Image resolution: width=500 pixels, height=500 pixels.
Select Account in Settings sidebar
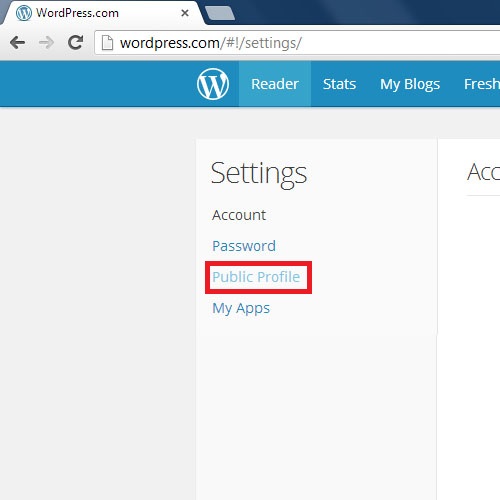pos(239,215)
